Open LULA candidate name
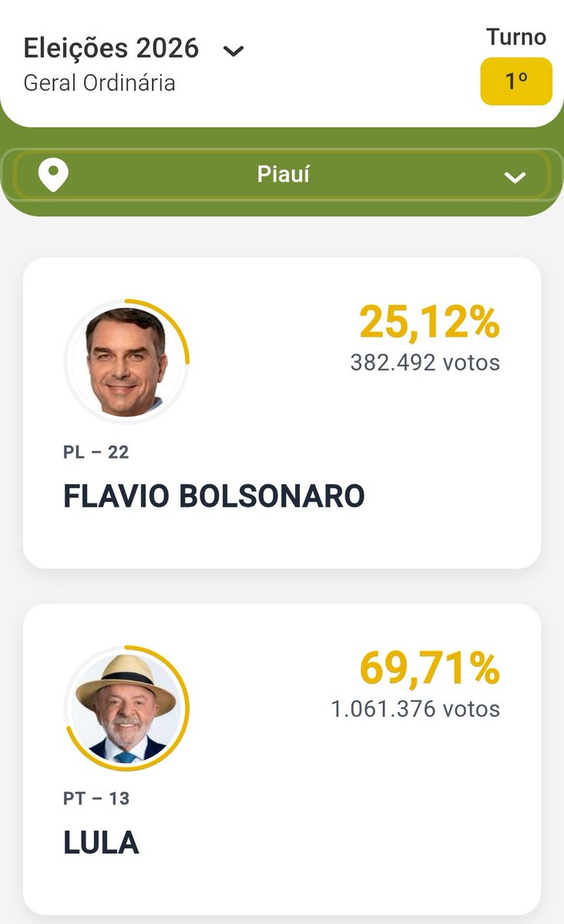The image size is (564, 924). click(x=101, y=843)
